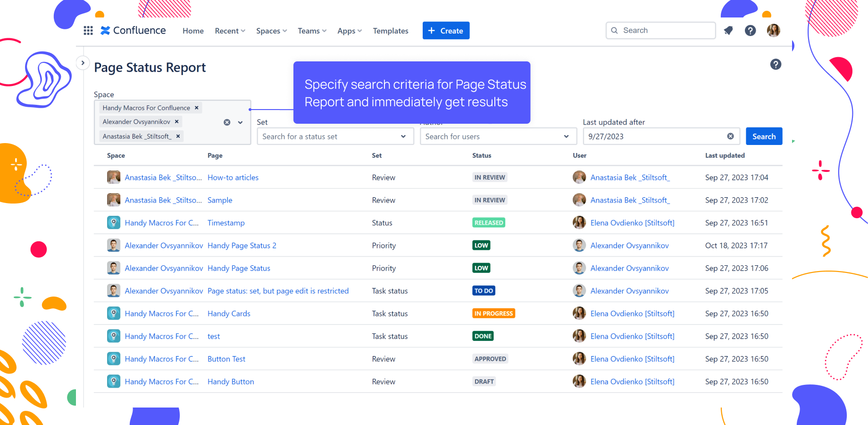Click Elena Ovdienko's avatar in the Handy Cards row

point(579,313)
